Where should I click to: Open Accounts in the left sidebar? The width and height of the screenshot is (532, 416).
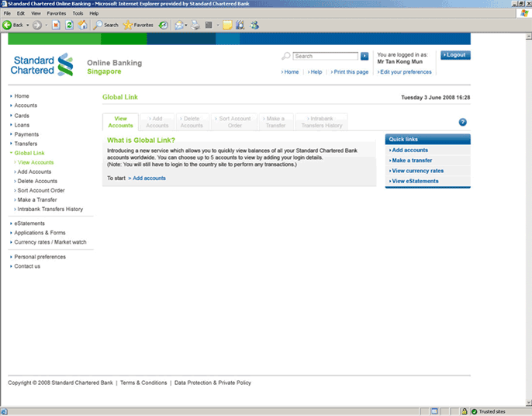click(x=26, y=106)
